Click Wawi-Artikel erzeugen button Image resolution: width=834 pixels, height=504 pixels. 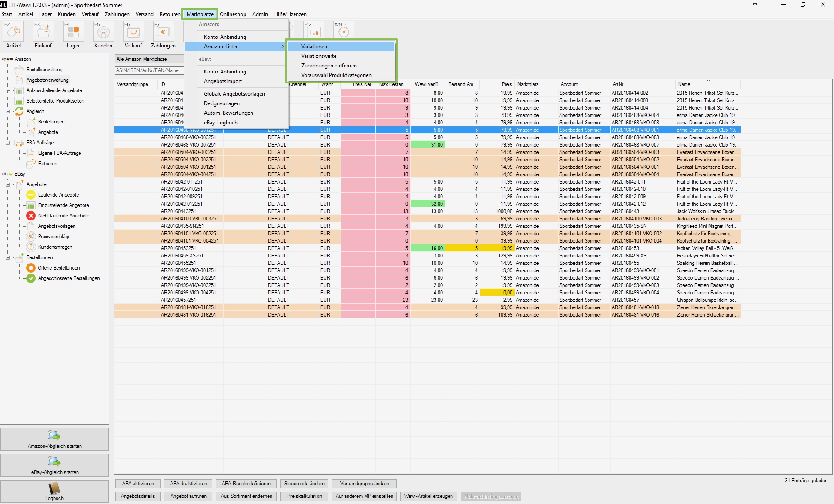[x=429, y=496]
